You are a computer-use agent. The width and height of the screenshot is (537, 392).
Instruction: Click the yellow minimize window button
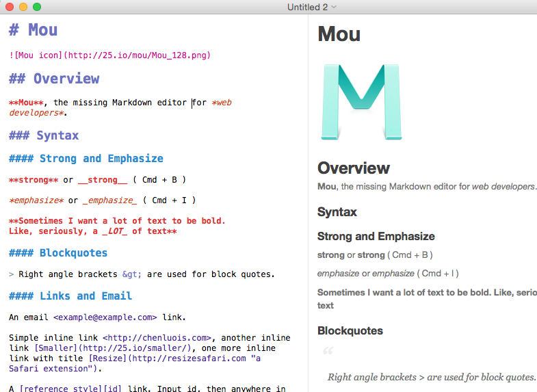tap(23, 7)
